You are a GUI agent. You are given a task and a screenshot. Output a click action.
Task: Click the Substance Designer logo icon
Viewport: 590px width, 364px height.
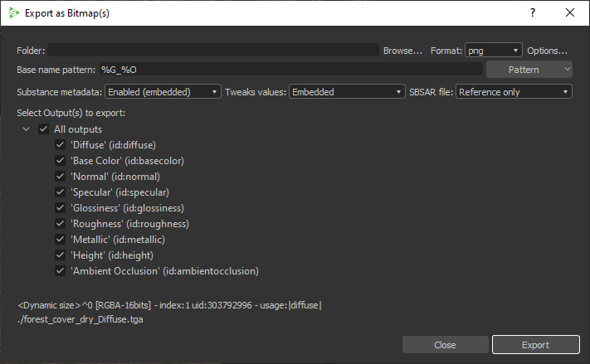point(14,13)
